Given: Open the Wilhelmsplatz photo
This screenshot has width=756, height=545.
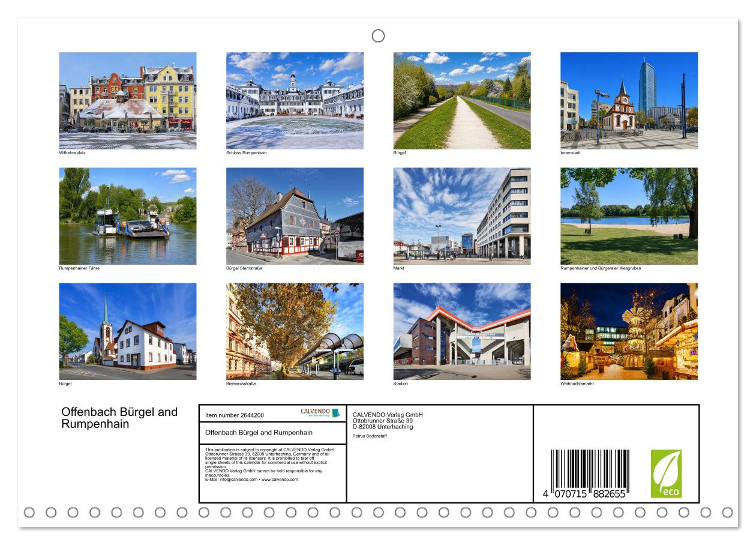Looking at the screenshot, I should [x=128, y=101].
